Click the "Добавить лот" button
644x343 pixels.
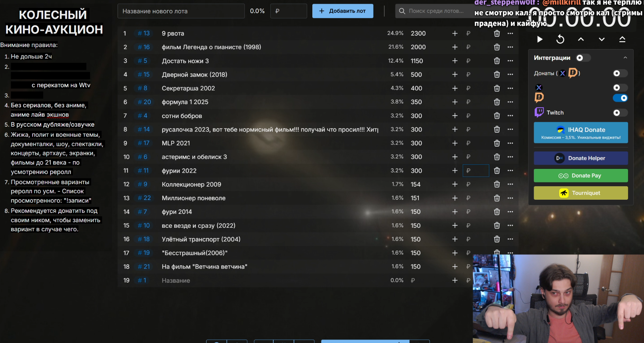[343, 11]
